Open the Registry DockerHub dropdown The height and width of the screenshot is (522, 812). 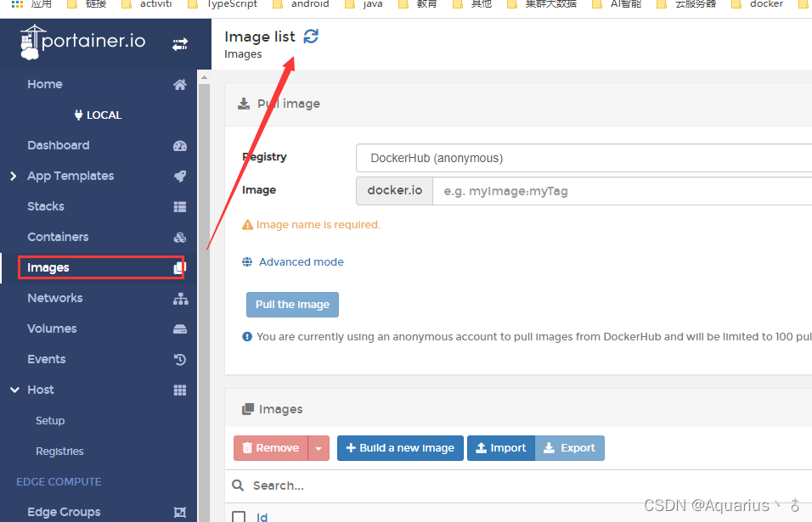(x=584, y=158)
